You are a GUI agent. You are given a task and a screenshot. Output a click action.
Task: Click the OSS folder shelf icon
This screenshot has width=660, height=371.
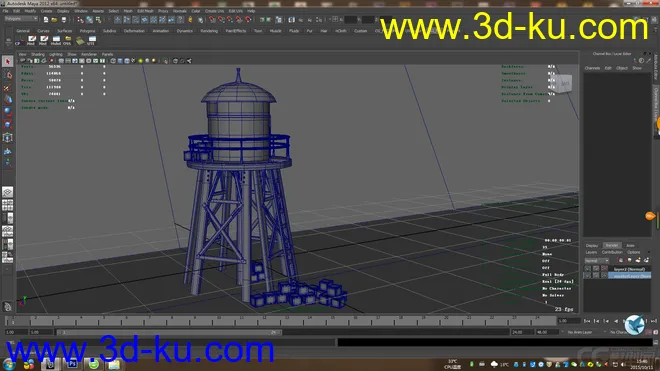coord(67,40)
